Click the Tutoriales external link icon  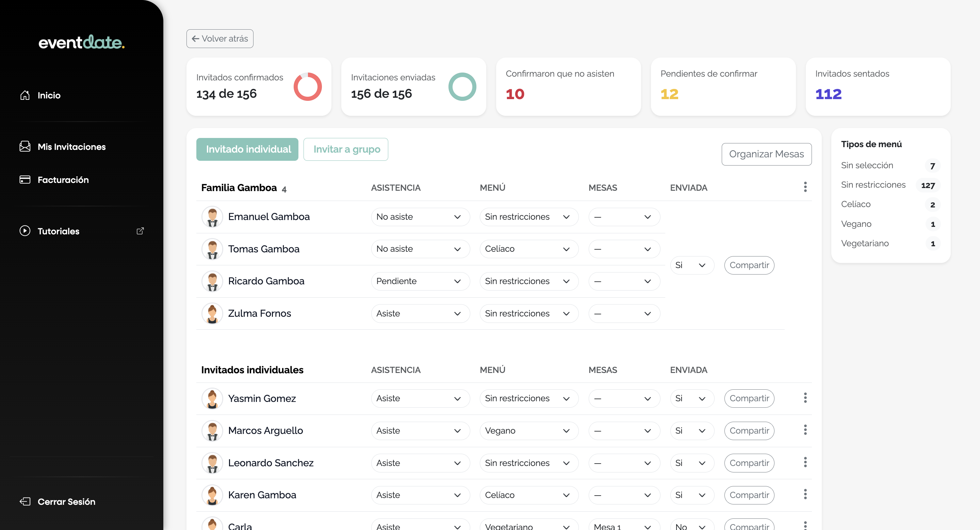coord(140,231)
